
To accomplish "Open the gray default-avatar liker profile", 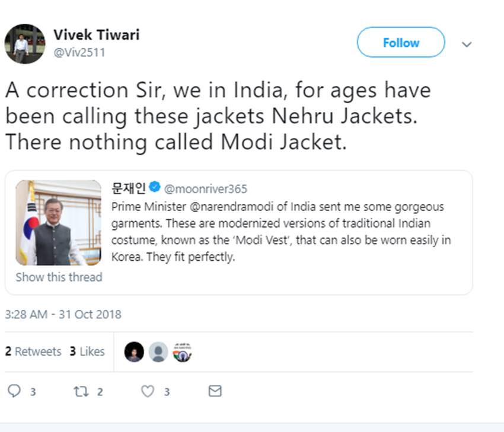I will point(158,352).
